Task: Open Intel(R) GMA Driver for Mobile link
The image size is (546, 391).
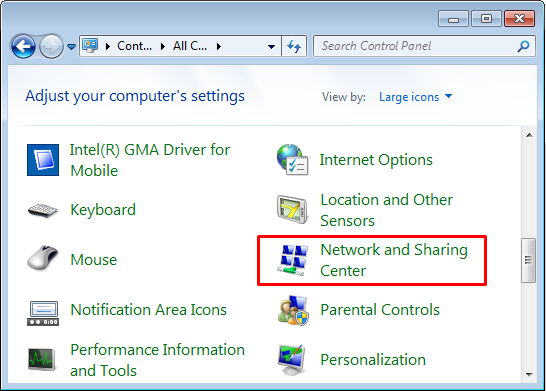Action: click(x=150, y=160)
